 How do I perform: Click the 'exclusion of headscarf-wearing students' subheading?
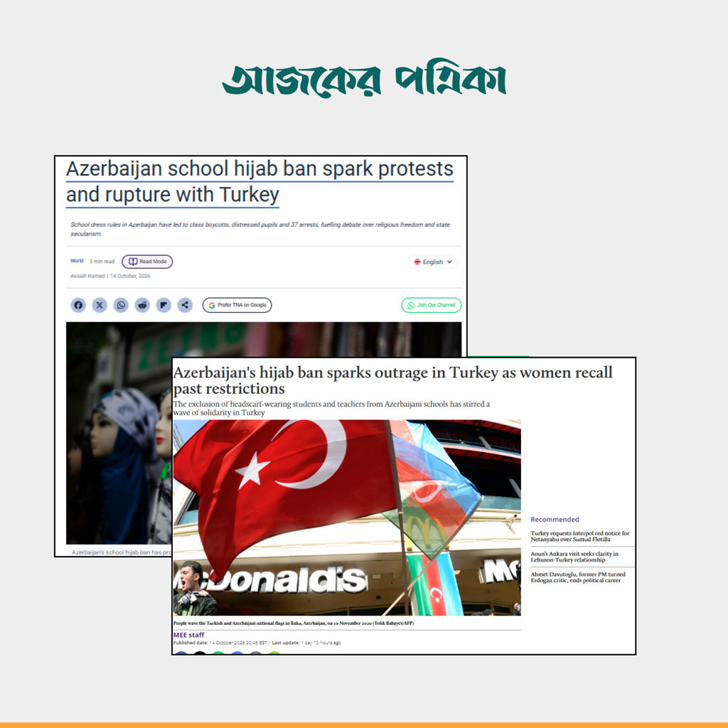(331, 408)
